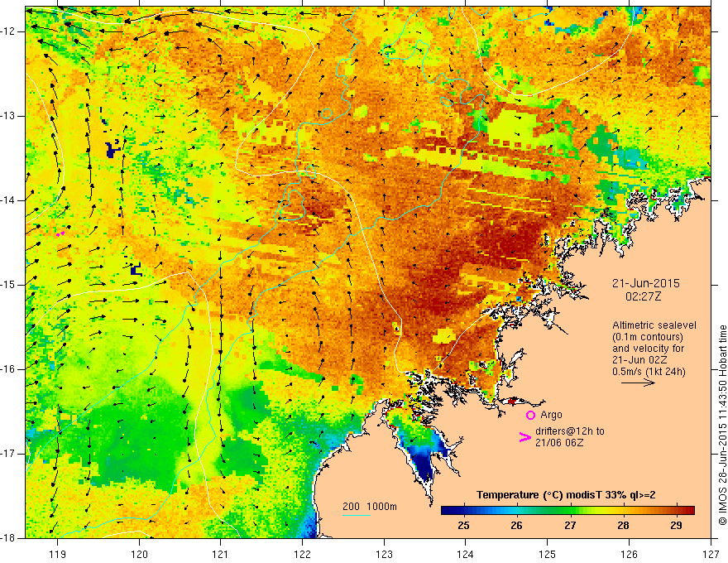
Task: Click the latitude axis label -12
Action: 8,31
